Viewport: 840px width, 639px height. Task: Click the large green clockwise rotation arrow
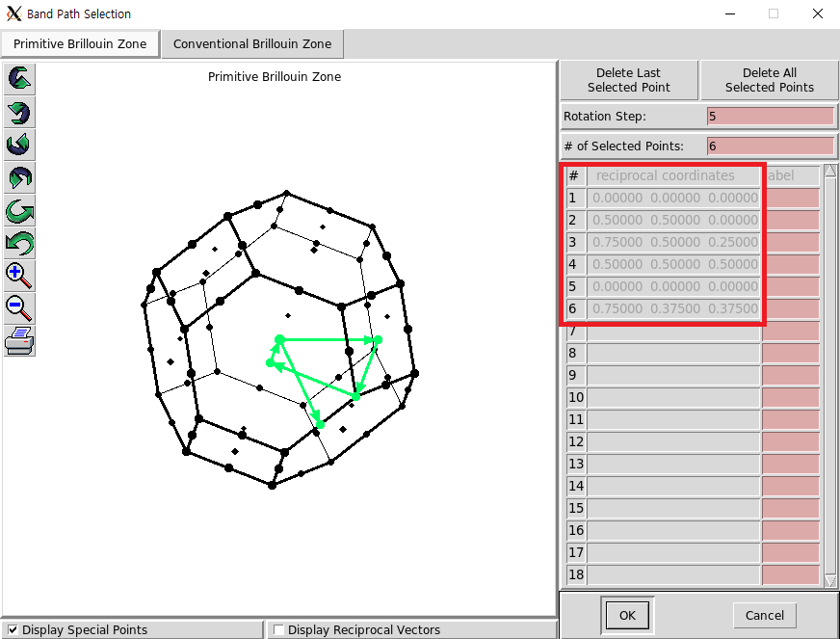click(19, 210)
